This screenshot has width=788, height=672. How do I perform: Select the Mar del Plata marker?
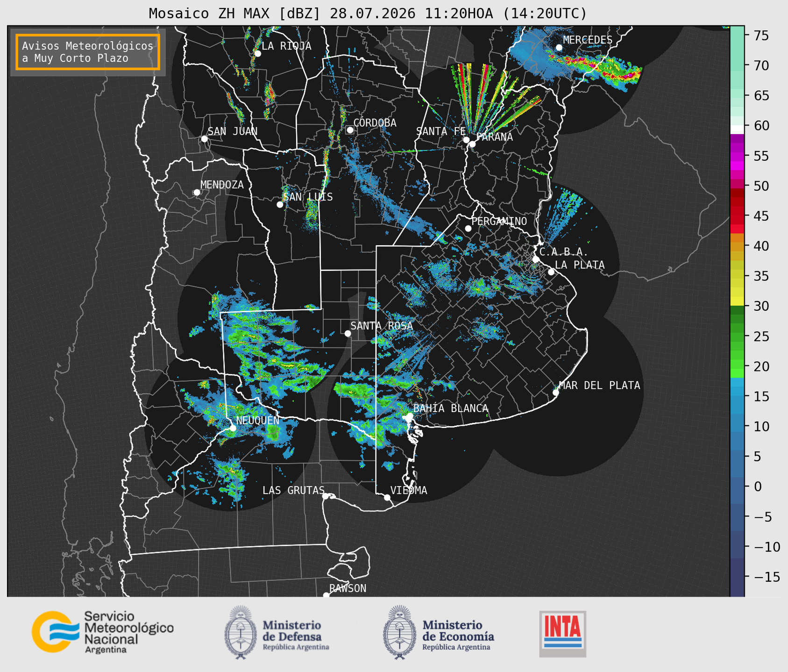pos(556,393)
